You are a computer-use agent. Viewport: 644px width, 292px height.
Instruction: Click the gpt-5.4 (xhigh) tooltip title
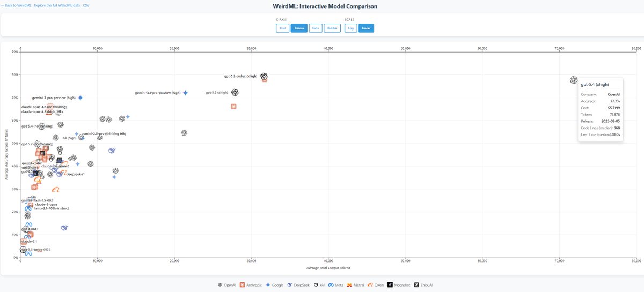(594, 85)
